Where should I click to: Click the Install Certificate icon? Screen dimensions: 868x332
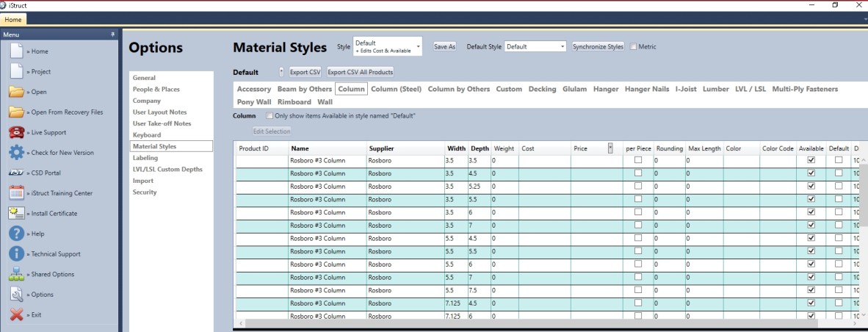click(16, 214)
